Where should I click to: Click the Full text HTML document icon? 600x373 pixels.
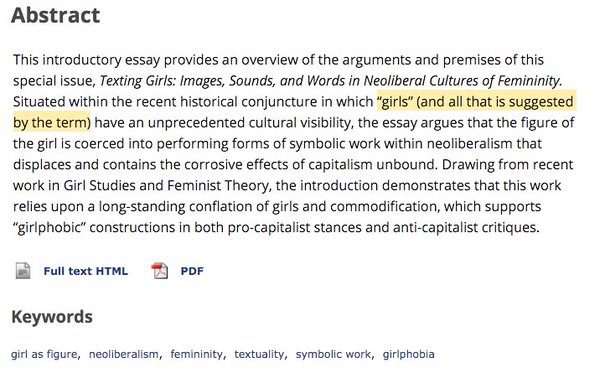[x=23, y=271]
